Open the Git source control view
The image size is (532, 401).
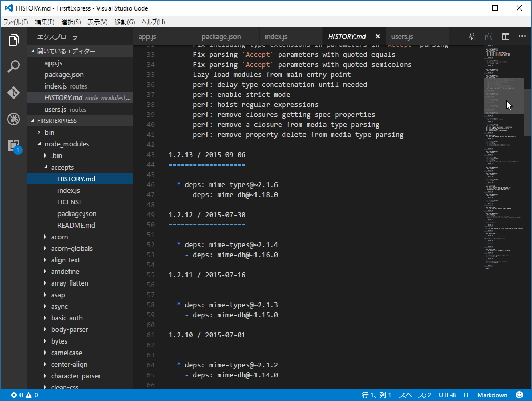(14, 93)
